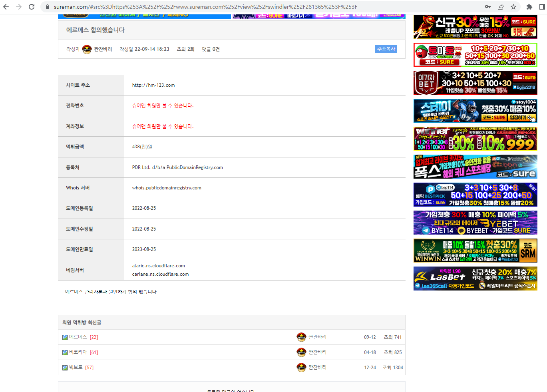This screenshot has width=547, height=392.
Task: Click the author avatar in the 에르메스 row
Action: [301, 337]
